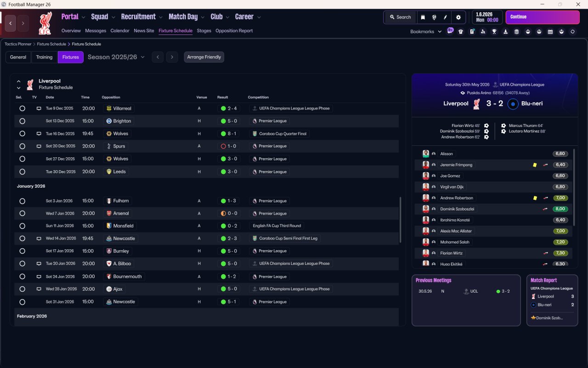Go back with the left arrow navigation button
Screen dimensions: 588x368
(11, 23)
